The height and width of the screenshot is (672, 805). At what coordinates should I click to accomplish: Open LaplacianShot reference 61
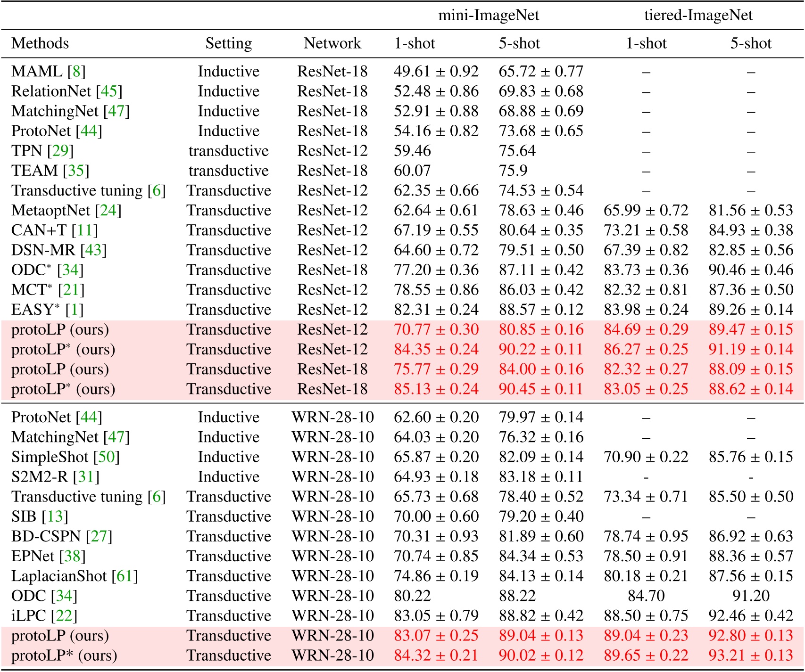tap(124, 576)
